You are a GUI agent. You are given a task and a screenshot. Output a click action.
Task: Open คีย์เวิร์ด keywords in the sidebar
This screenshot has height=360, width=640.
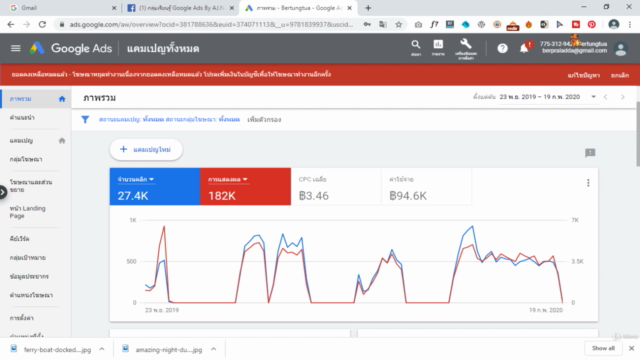pyautogui.click(x=19, y=238)
